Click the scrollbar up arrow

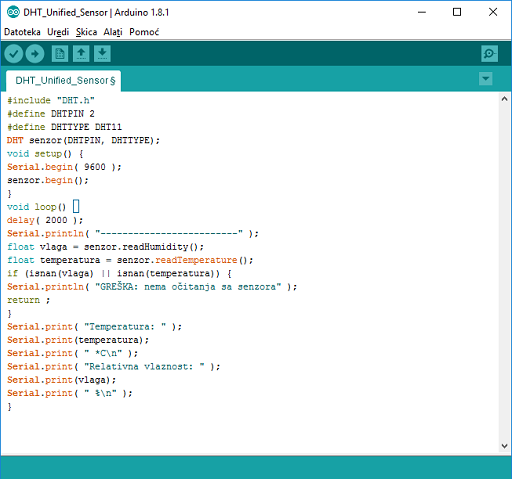click(x=504, y=99)
